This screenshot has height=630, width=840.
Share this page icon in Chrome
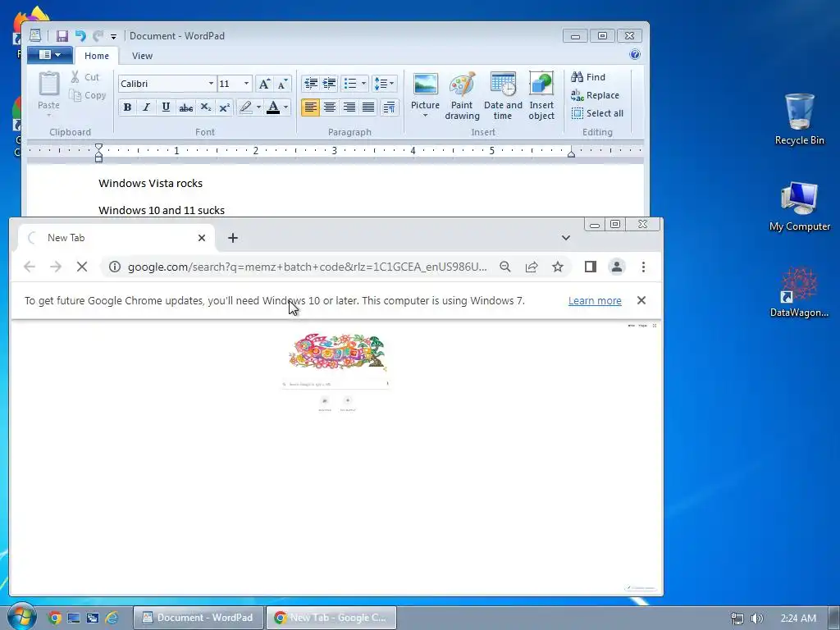coord(532,267)
